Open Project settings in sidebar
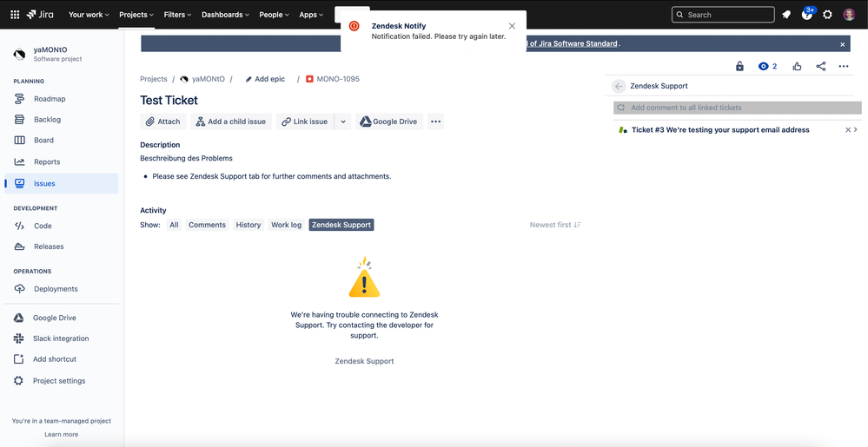Screen dimensions: 868x447 (x=62, y=381)
